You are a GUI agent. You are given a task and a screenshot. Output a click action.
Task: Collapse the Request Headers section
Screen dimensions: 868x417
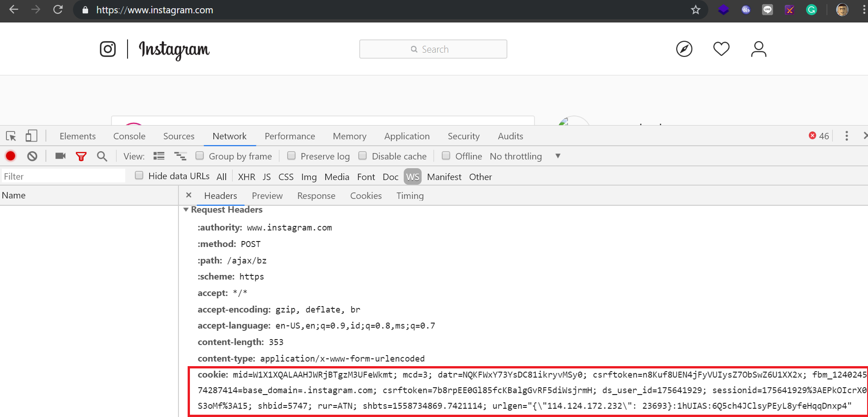click(186, 210)
